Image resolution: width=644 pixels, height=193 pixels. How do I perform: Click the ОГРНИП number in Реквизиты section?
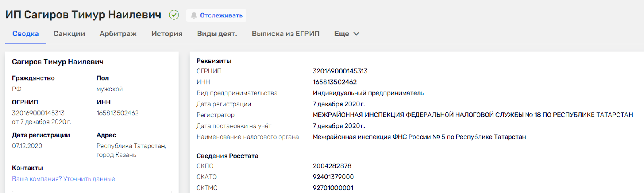point(340,71)
